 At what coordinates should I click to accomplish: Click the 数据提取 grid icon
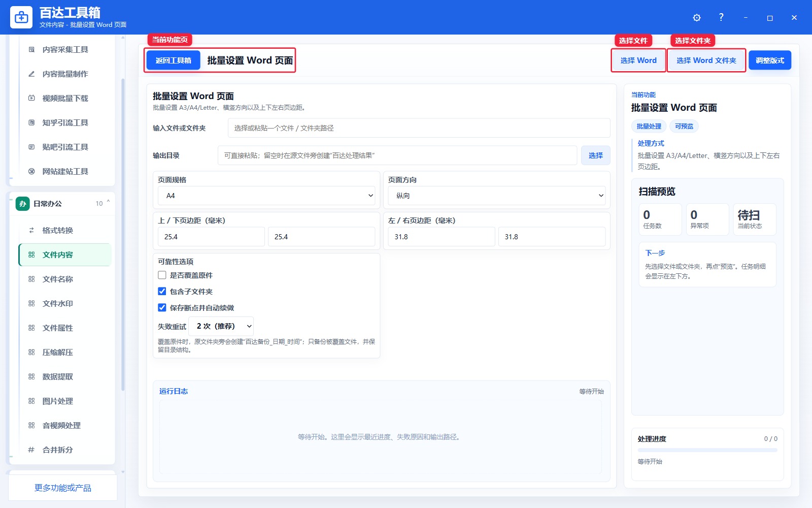(x=31, y=377)
